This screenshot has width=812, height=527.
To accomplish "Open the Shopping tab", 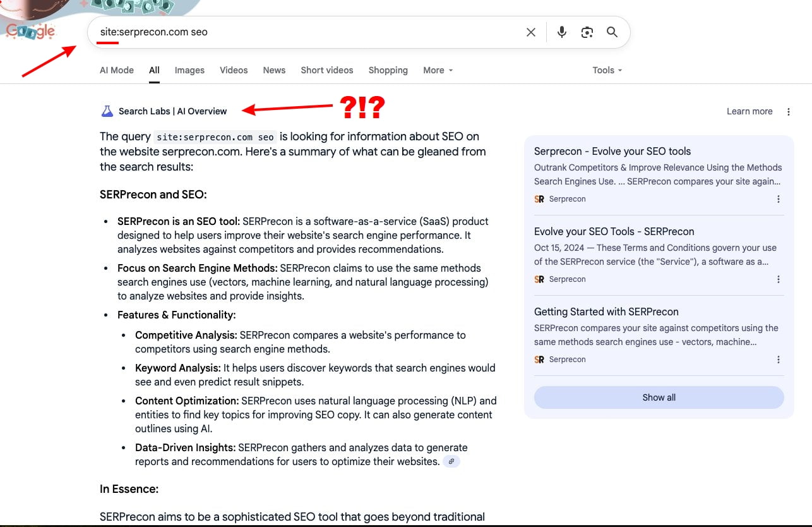I will pyautogui.click(x=388, y=70).
